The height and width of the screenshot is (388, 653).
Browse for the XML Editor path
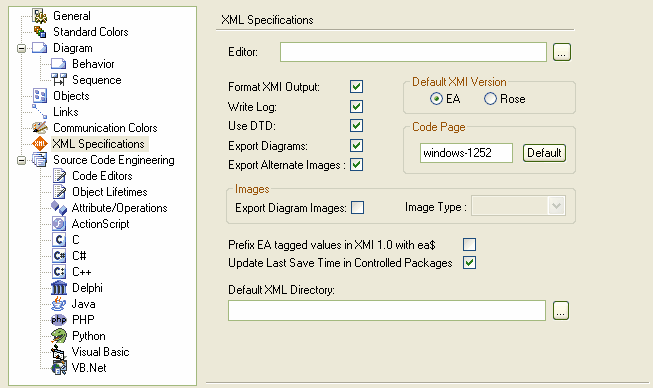(x=562, y=52)
